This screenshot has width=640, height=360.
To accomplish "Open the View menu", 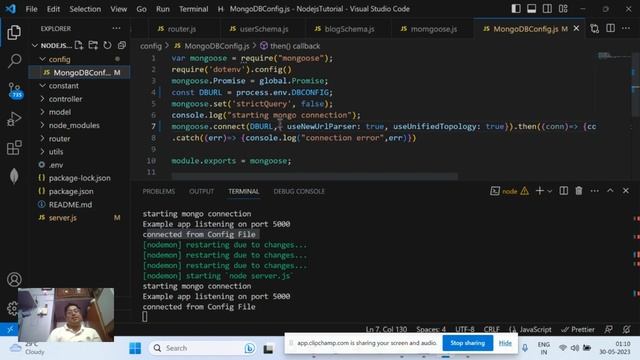I will coord(118,9).
